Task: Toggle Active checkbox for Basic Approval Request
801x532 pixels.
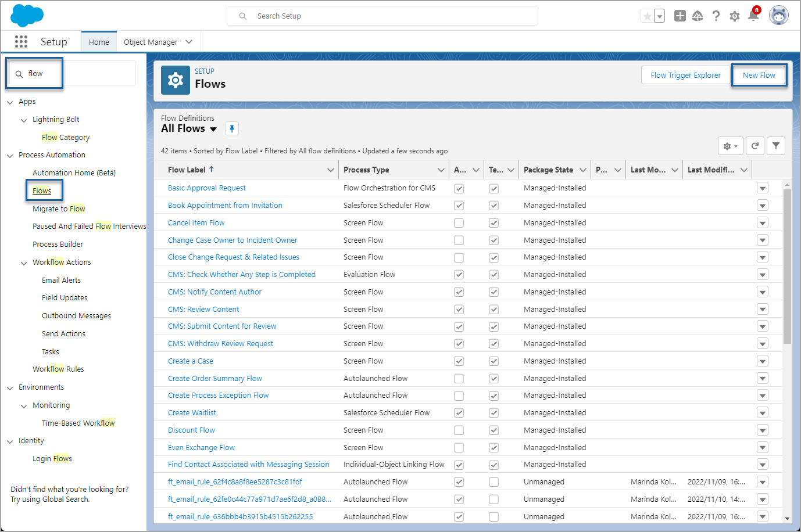Action: [459, 188]
